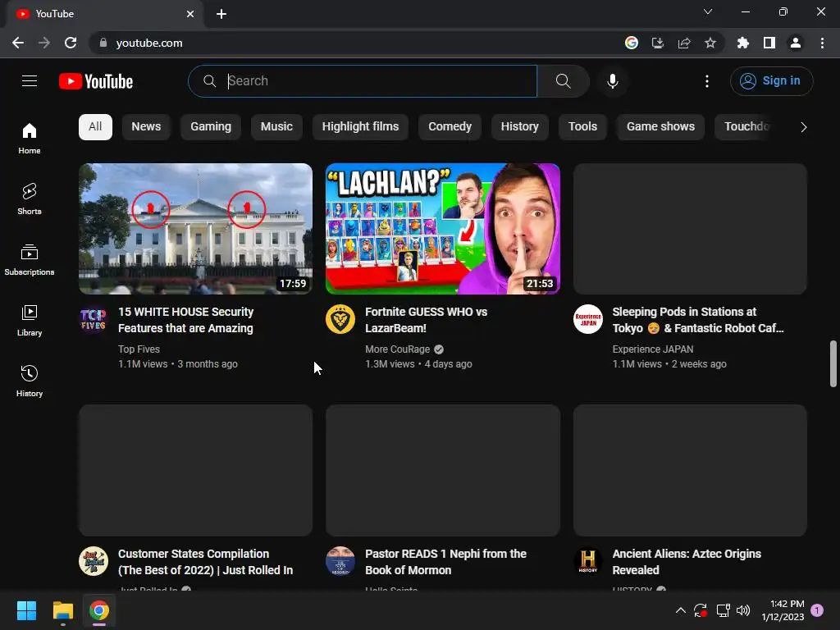
Task: Open 'Customer States Compilation' video title
Action: coord(206,562)
